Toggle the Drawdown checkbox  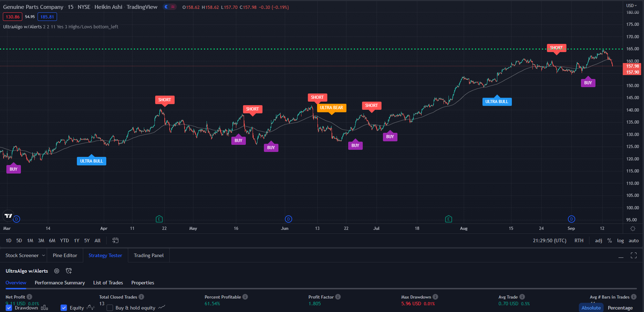click(x=9, y=308)
